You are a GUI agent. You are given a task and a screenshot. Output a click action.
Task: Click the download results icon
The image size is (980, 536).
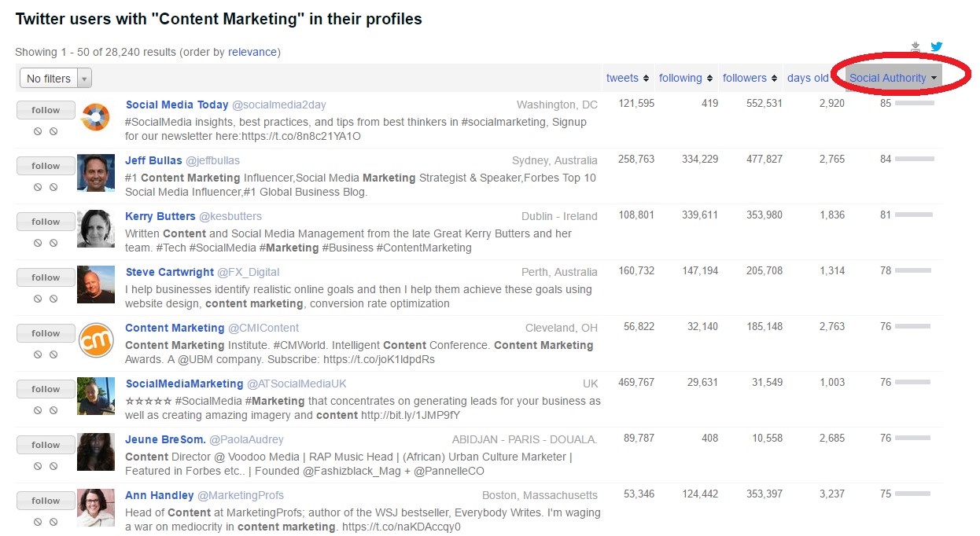pos(916,47)
